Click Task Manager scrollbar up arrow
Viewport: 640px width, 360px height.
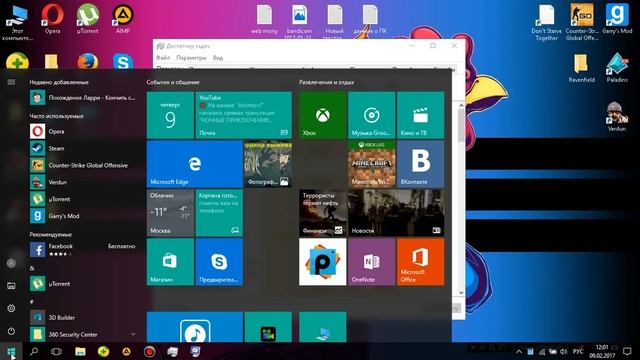point(461,105)
